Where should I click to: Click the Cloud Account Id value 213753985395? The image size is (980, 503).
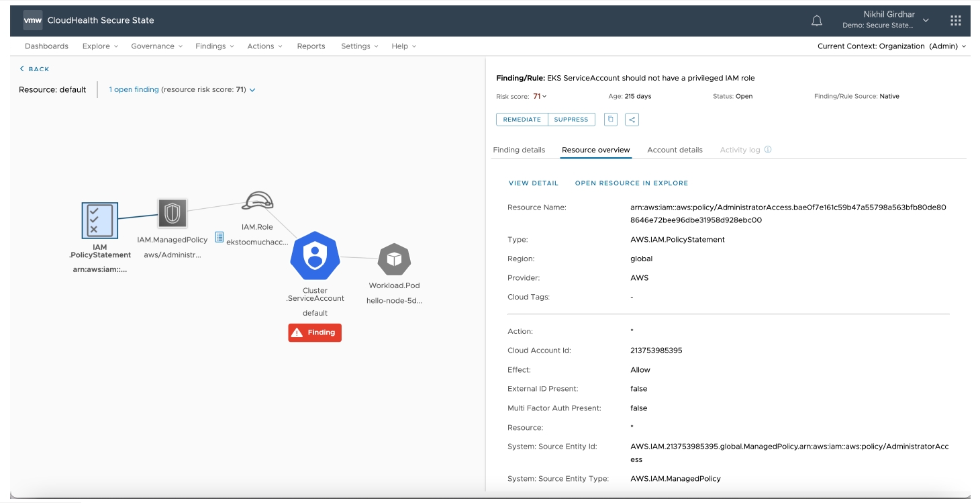click(656, 351)
